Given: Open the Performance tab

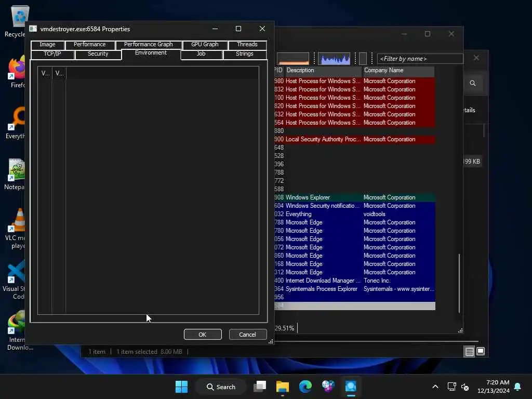Looking at the screenshot, I should [89, 45].
